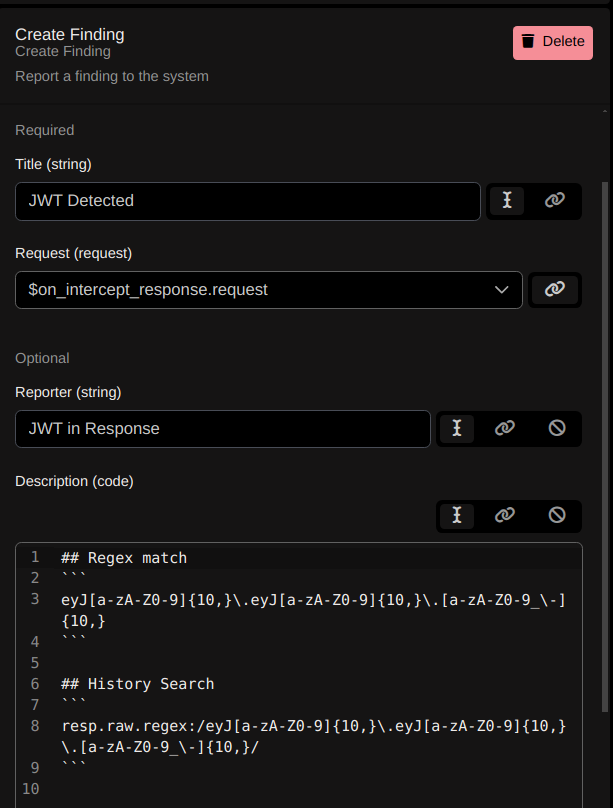The image size is (613, 808).
Task: Click line number 10 in the editor gutter
Action: point(30,789)
